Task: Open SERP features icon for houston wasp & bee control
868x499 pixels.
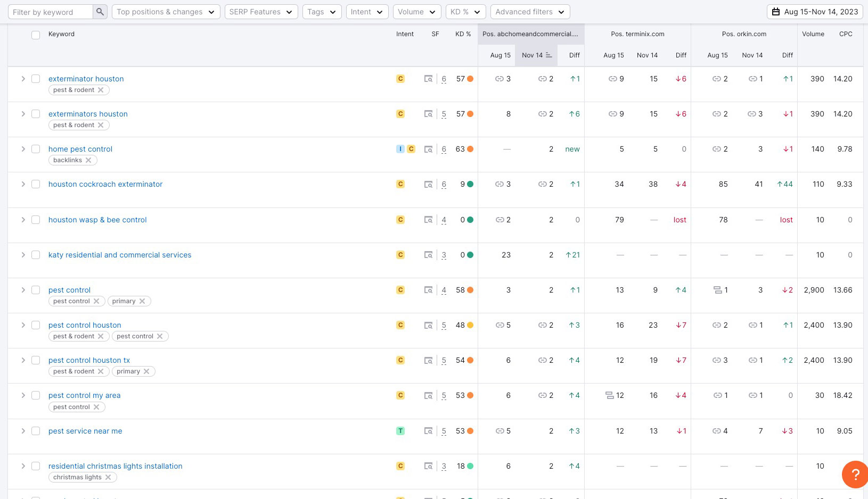Action: (428, 220)
